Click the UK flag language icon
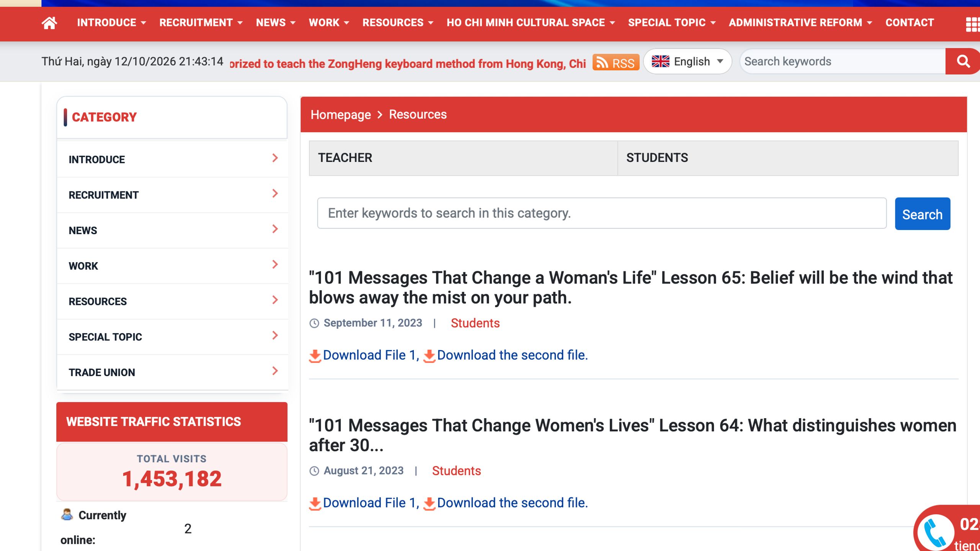Image resolution: width=980 pixels, height=551 pixels. coord(660,61)
